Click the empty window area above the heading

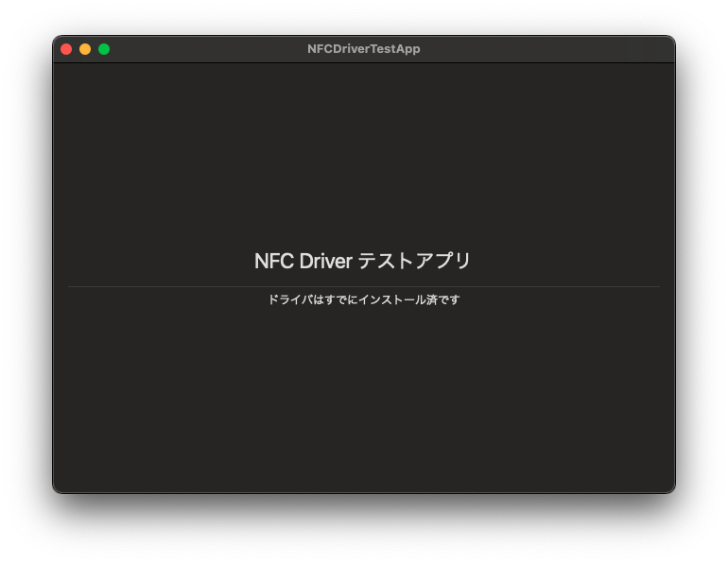pos(363,151)
